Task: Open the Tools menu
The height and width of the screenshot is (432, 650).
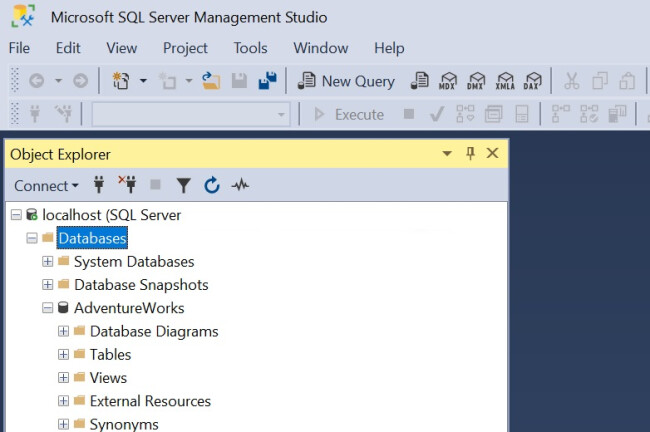Action: (x=250, y=48)
